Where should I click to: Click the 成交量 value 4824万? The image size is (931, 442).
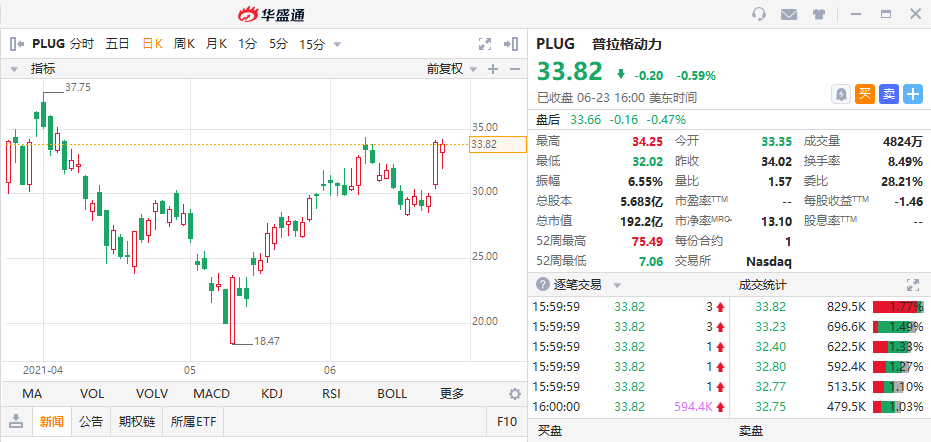[x=902, y=141]
